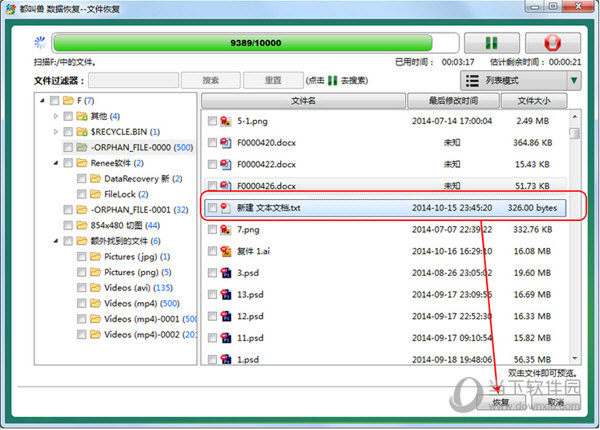The height and width of the screenshot is (430, 600).
Task: Click the 11.psd Photoshop file icon
Action: (x=226, y=338)
